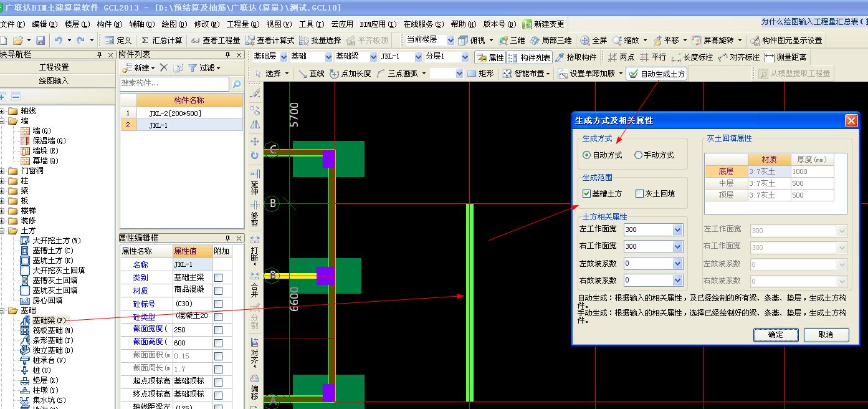
Task: Expand 轴线 tree node
Action: pos(2,111)
